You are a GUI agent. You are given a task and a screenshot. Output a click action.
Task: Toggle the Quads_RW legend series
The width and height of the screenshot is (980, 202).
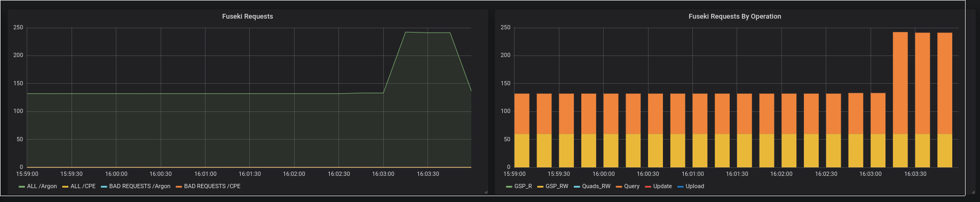tap(596, 187)
